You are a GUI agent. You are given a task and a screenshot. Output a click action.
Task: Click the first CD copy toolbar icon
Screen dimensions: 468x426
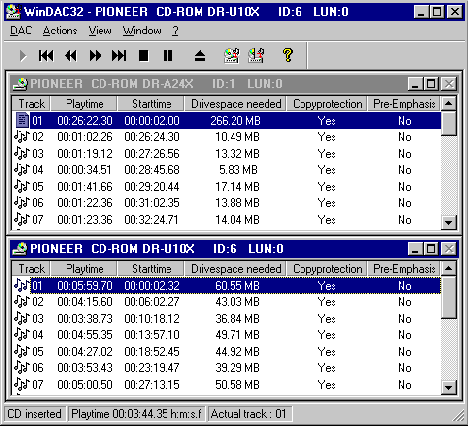point(232,55)
